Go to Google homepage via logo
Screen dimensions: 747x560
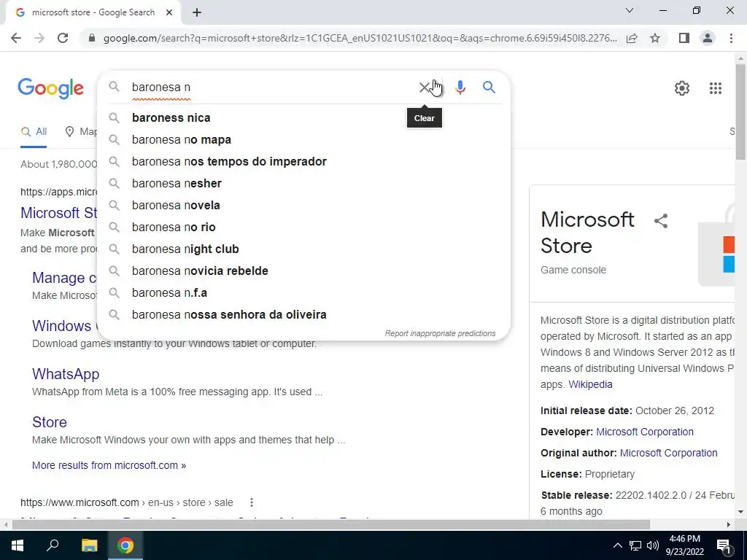coord(51,88)
